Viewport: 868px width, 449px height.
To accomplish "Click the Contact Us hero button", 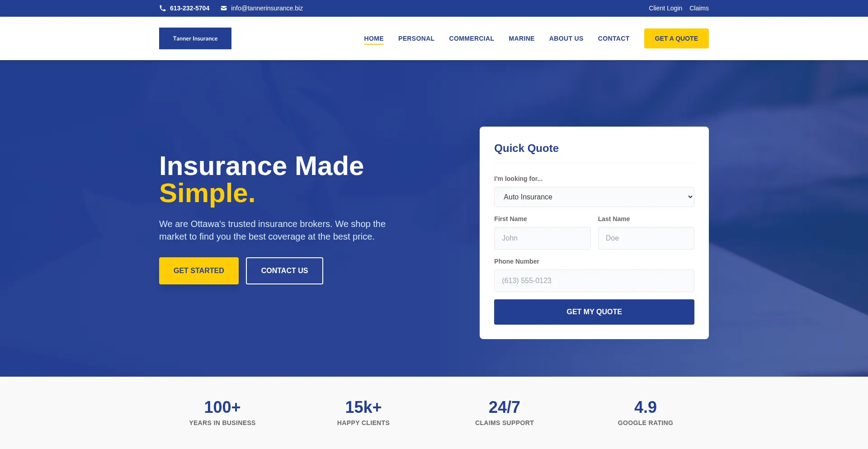I will point(284,271).
